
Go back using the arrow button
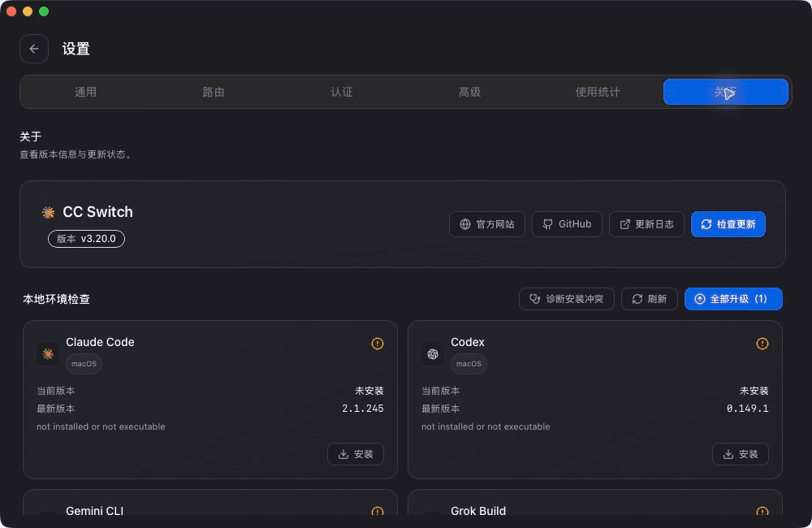(x=34, y=49)
